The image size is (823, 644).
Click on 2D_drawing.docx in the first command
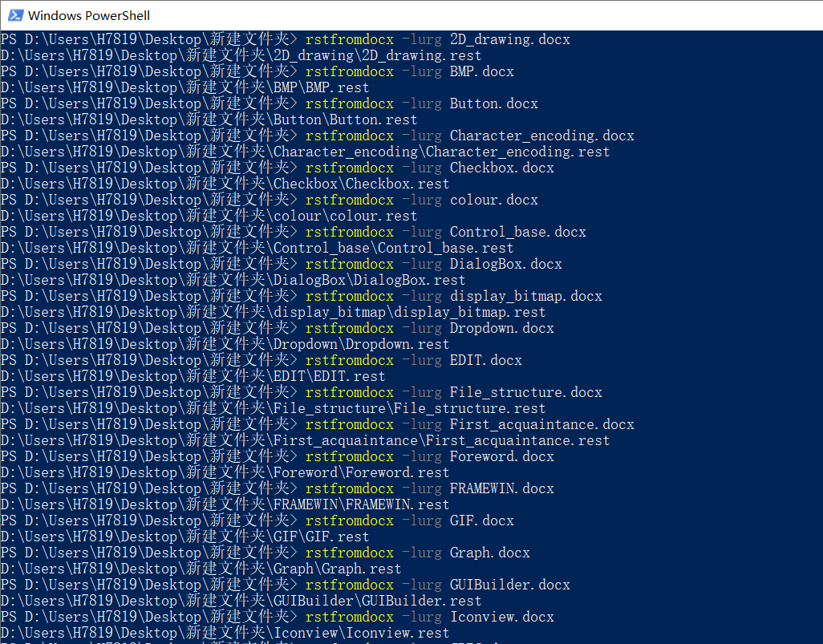pos(509,39)
